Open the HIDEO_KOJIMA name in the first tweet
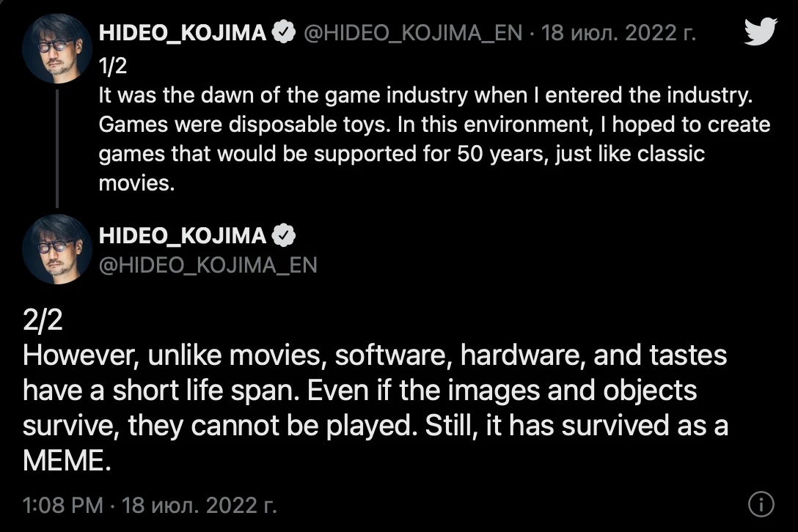Screen dimensions: 798x532 pos(182,32)
